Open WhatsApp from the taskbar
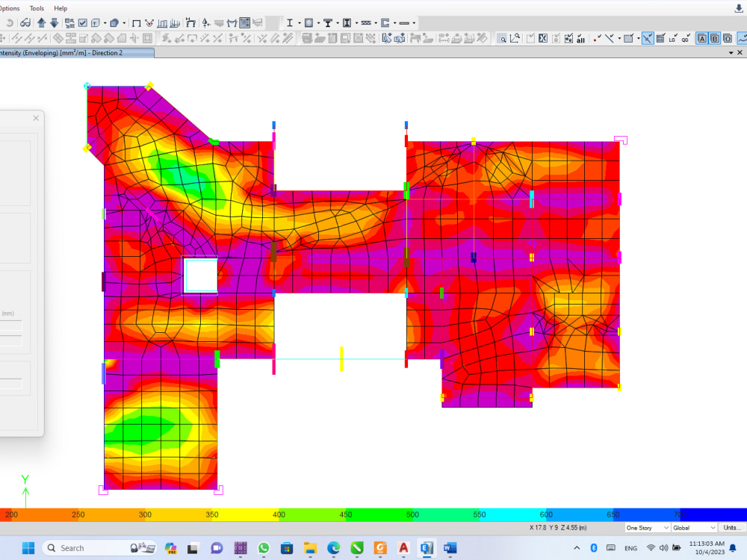 click(x=264, y=548)
